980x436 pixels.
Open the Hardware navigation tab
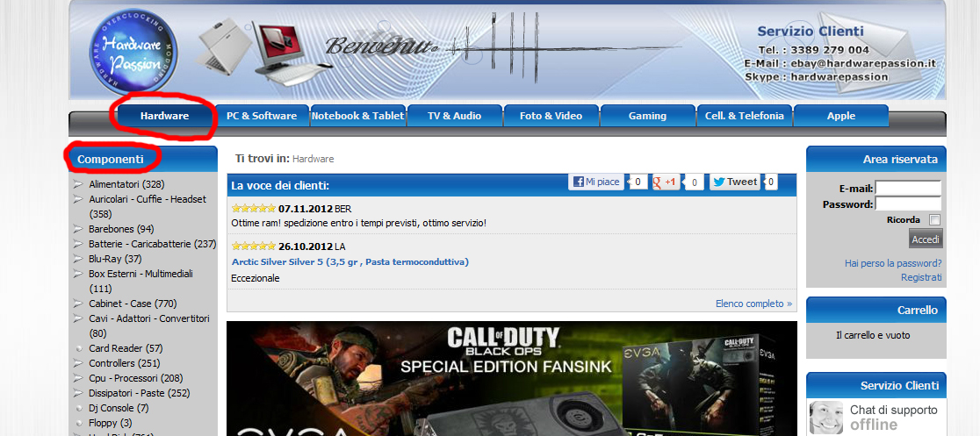[x=164, y=116]
